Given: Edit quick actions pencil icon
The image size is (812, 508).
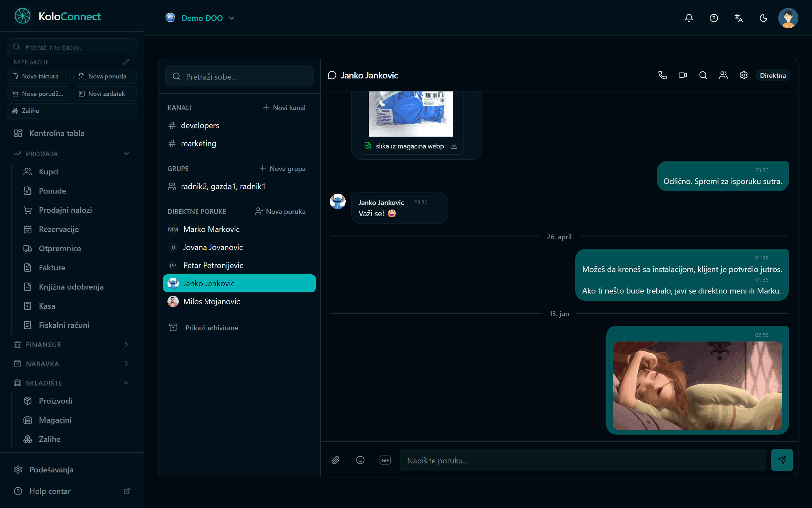Looking at the screenshot, I should 125,62.
